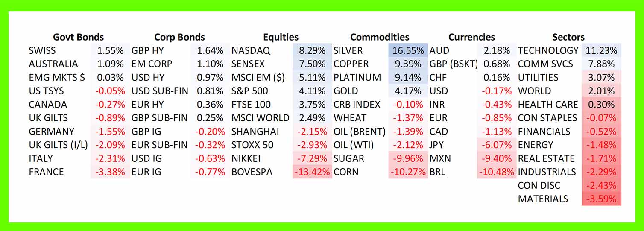This screenshot has width=644, height=231.
Task: Select the Sectors column header
Action: pyautogui.click(x=568, y=37)
